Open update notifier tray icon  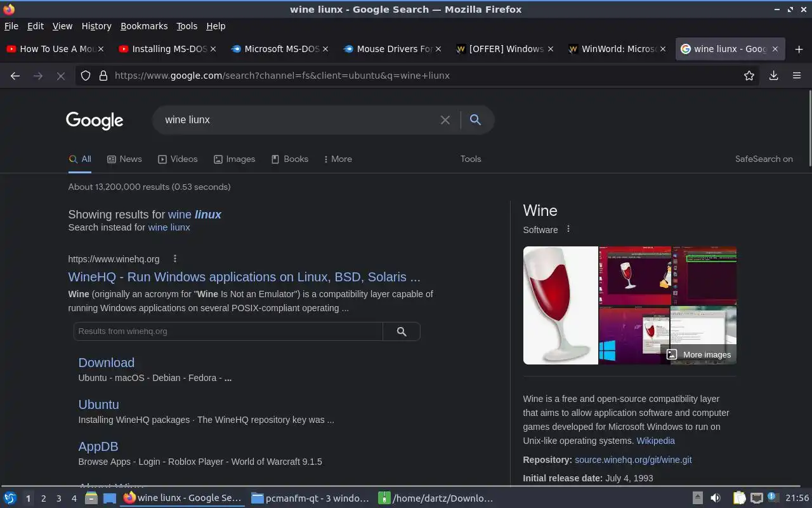(773, 497)
